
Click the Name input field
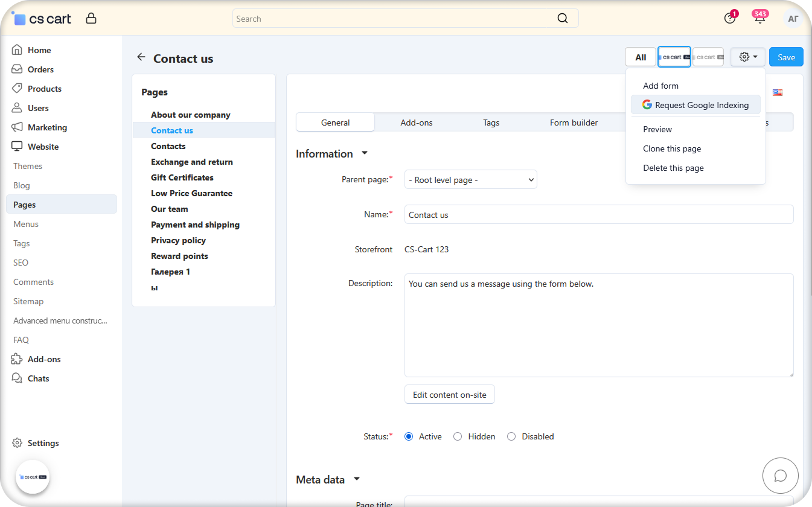point(598,215)
